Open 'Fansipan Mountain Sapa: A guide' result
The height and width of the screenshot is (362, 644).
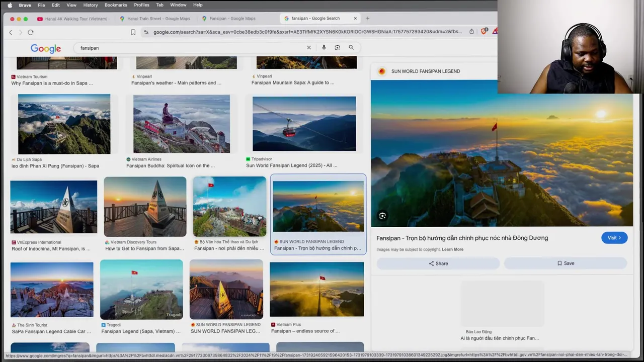pos(293,82)
